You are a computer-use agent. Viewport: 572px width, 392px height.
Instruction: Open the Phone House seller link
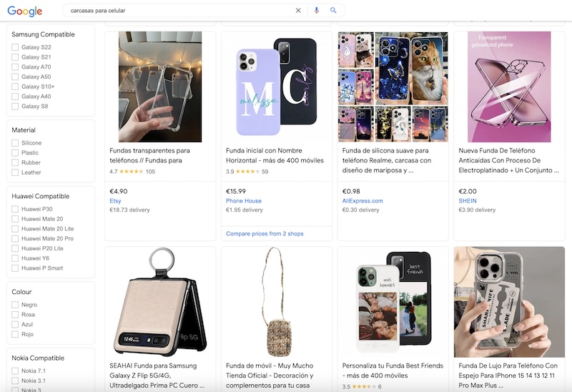coord(244,201)
